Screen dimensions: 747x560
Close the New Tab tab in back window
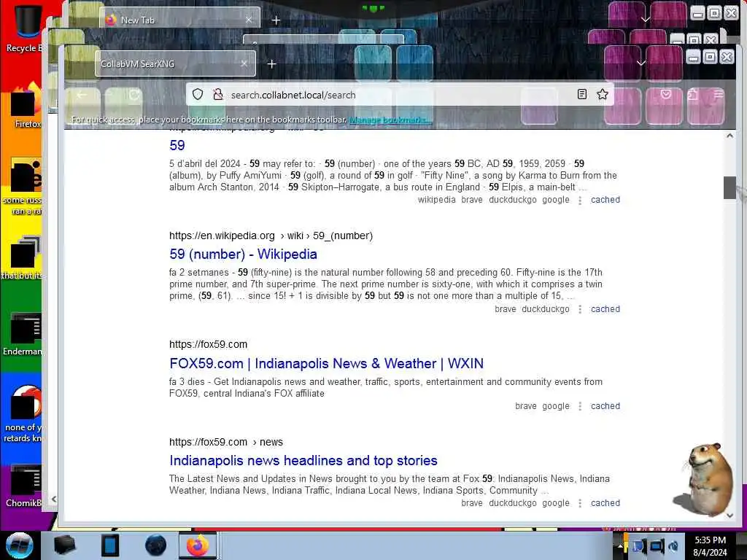tap(249, 20)
